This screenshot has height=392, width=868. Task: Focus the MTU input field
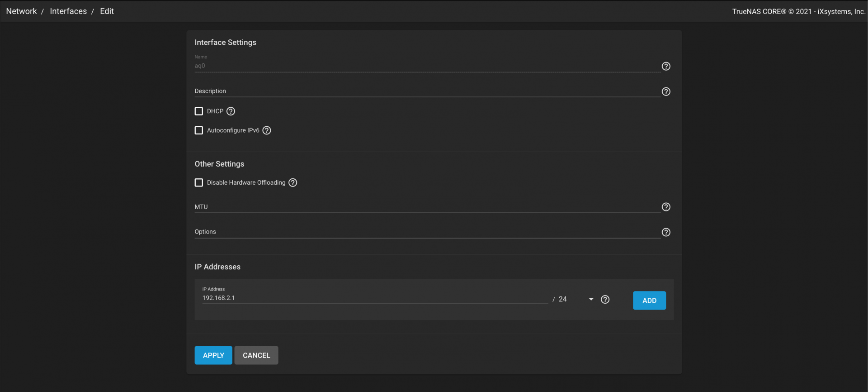tap(427, 207)
